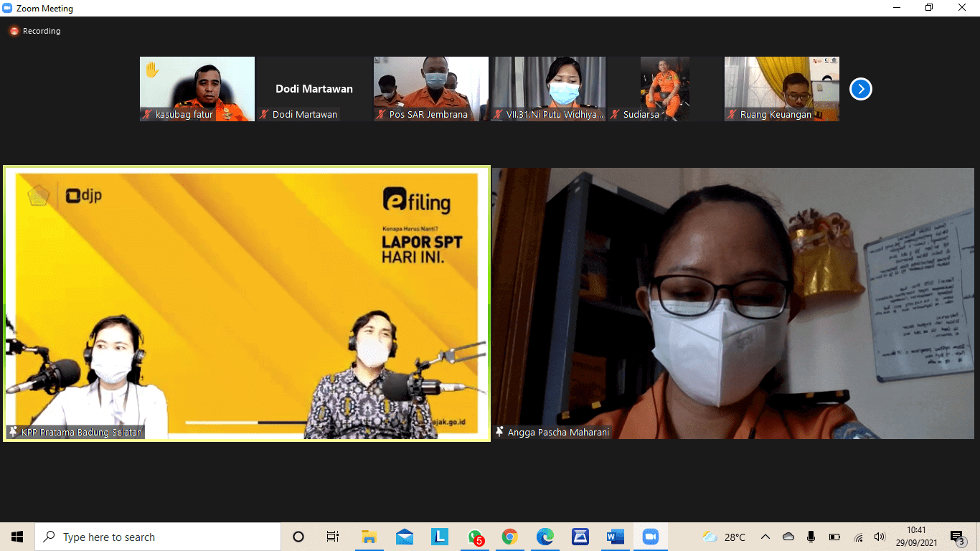Open File Explorer from the taskbar
Viewport: 980px width, 551px height.
[x=369, y=537]
